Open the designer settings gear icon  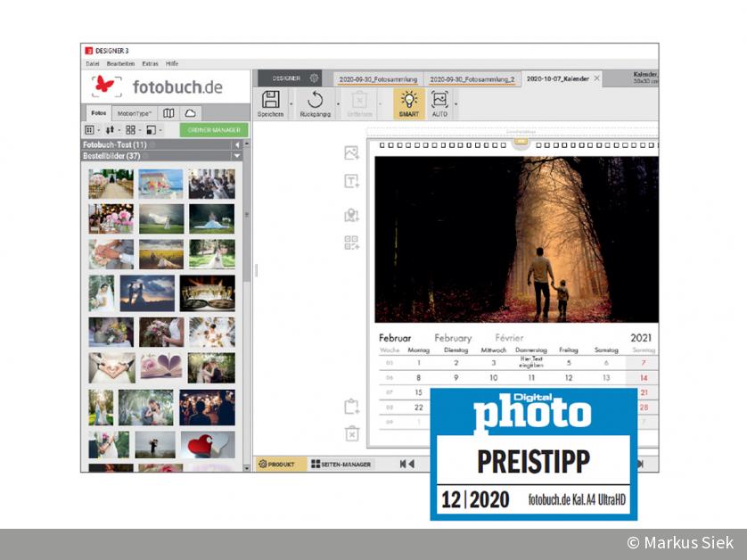[x=314, y=78]
